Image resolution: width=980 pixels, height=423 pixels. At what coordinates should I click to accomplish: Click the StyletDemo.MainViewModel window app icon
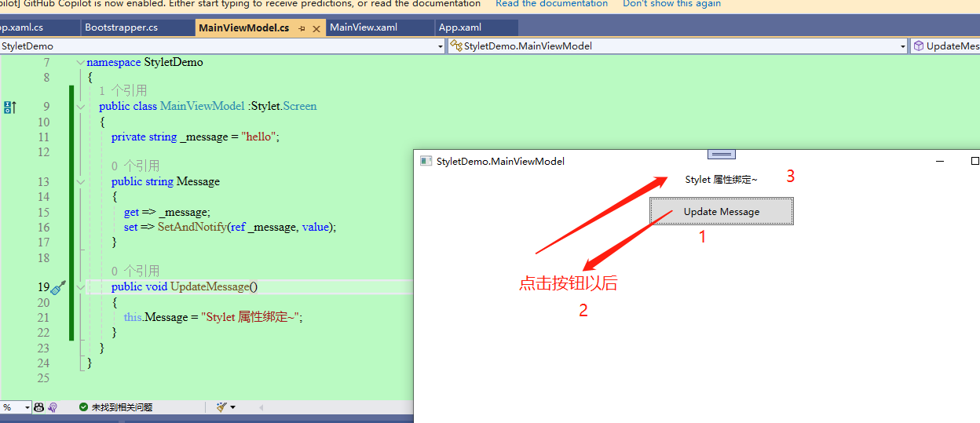pyautogui.click(x=426, y=161)
